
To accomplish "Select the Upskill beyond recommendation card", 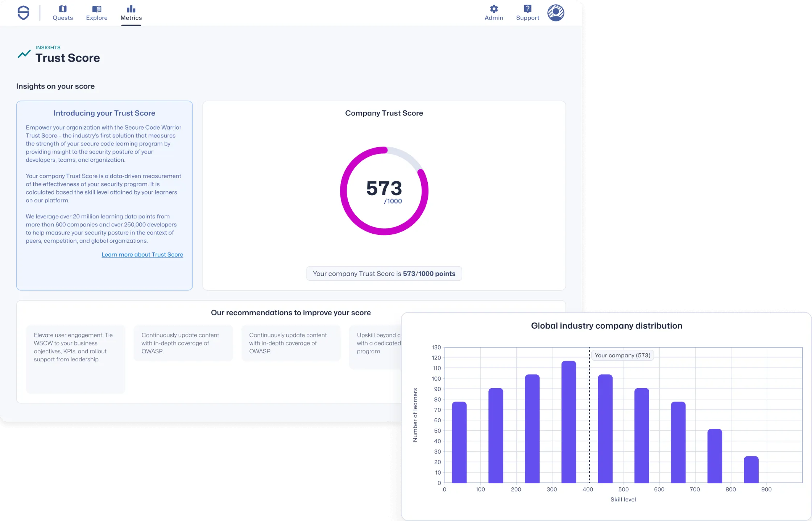I will pyautogui.click(x=375, y=346).
